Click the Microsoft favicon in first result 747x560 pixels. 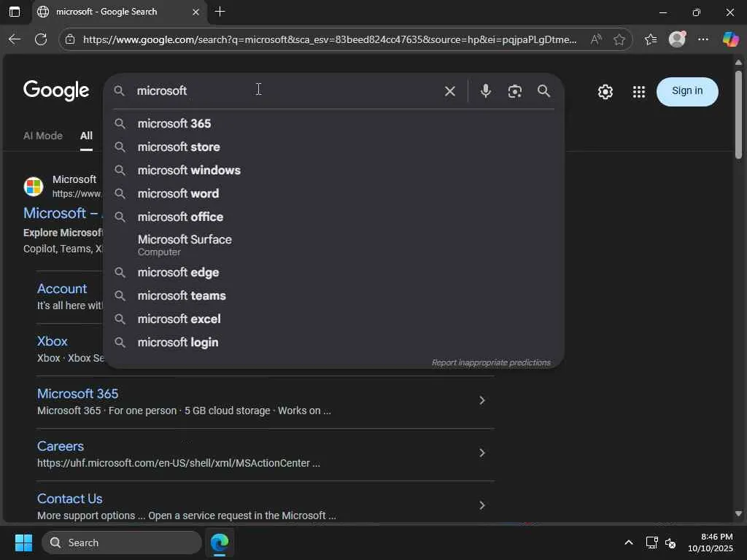point(34,186)
